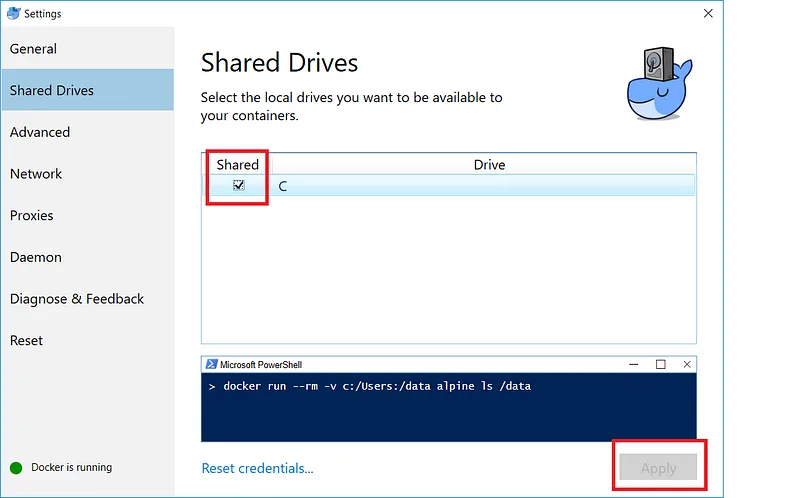Viewport: 800px width, 498px height.
Task: Close the Settings window
Action: pyautogui.click(x=708, y=13)
